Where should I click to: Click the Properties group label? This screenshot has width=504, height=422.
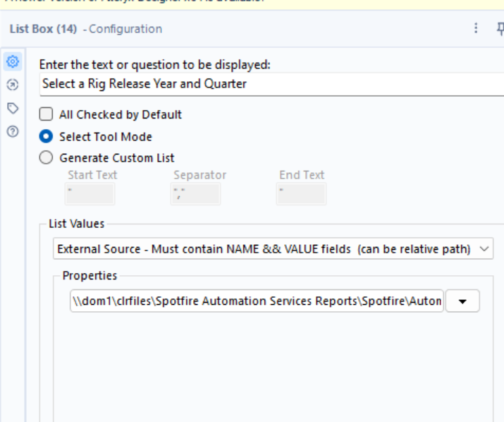[90, 275]
